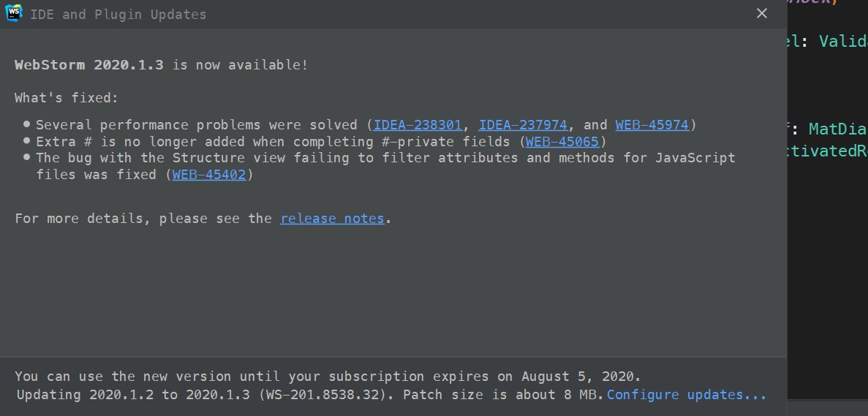Click the WebStorm logo icon in title bar
Screen dimensions: 868x416
pos(12,14)
